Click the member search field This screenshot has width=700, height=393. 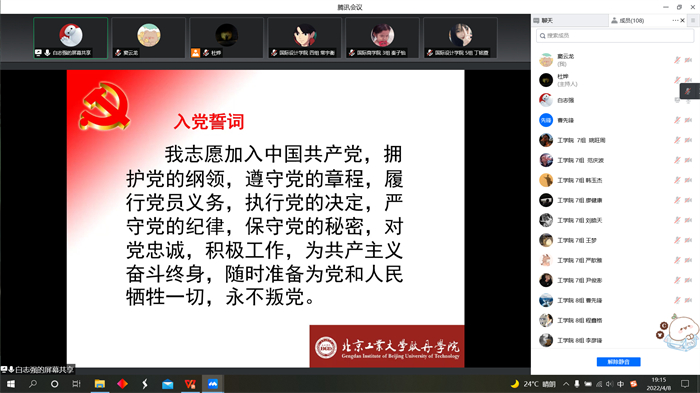pyautogui.click(x=615, y=36)
